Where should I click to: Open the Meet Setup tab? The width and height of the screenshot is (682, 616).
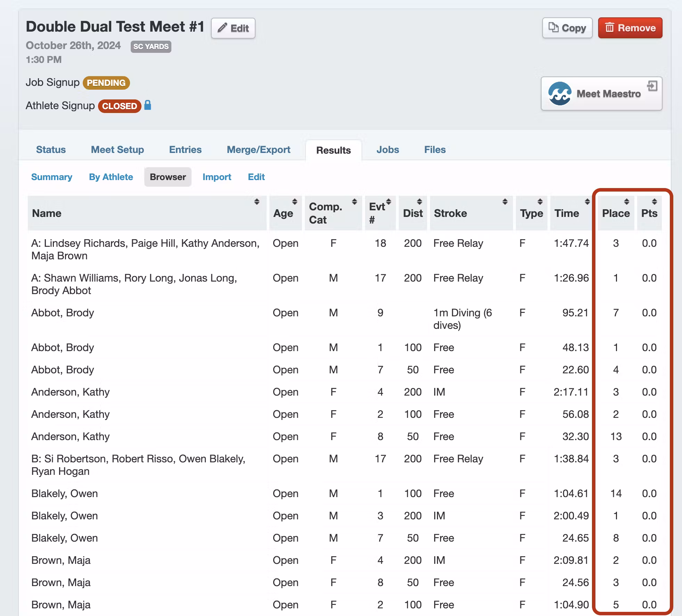tap(117, 149)
